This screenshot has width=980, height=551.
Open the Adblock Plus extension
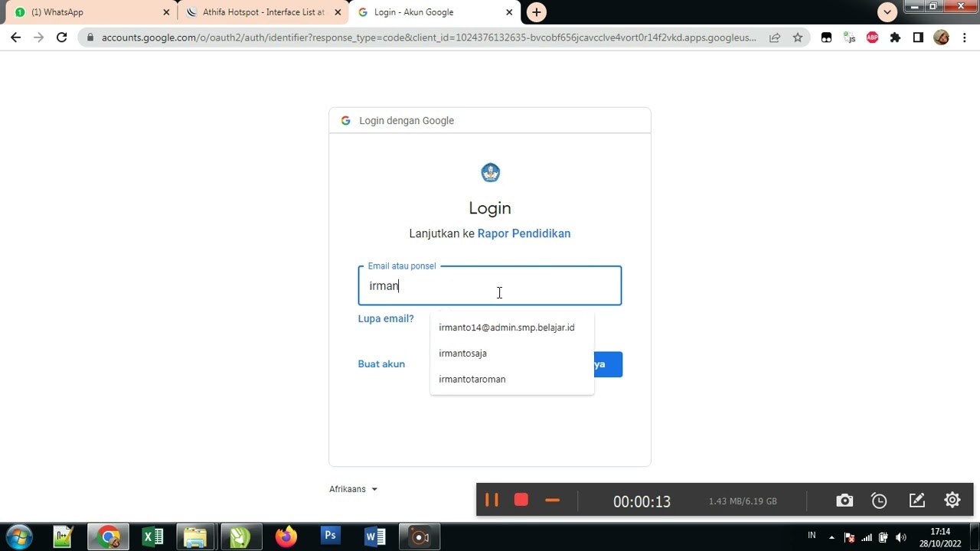(x=872, y=37)
